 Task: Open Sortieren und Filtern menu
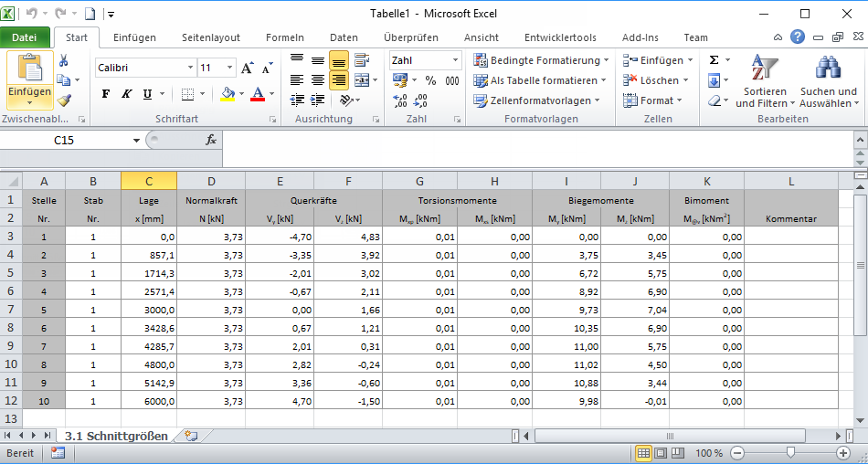coord(765,81)
